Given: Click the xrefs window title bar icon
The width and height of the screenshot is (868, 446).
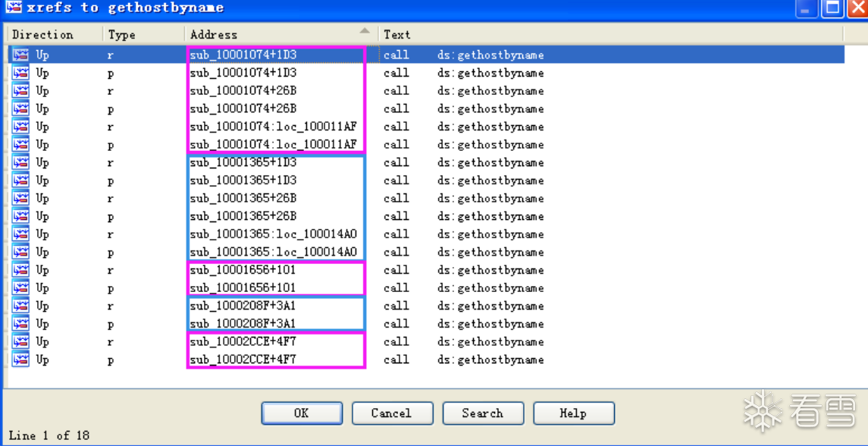Looking at the screenshot, I should point(14,8).
